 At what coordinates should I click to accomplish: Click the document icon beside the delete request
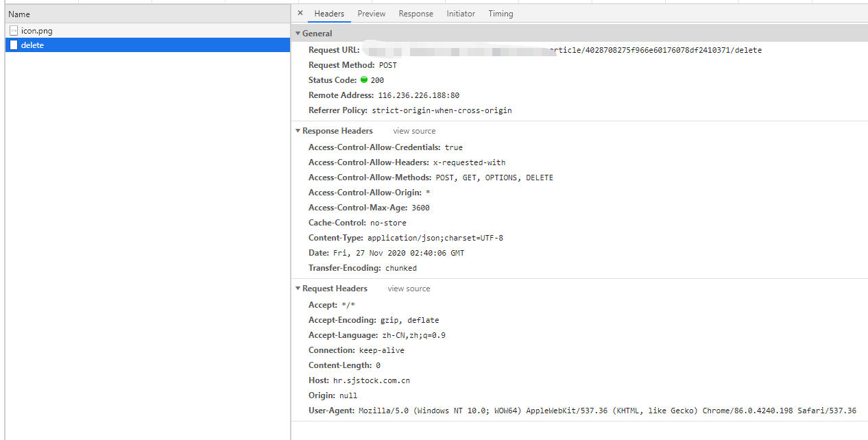(13, 45)
